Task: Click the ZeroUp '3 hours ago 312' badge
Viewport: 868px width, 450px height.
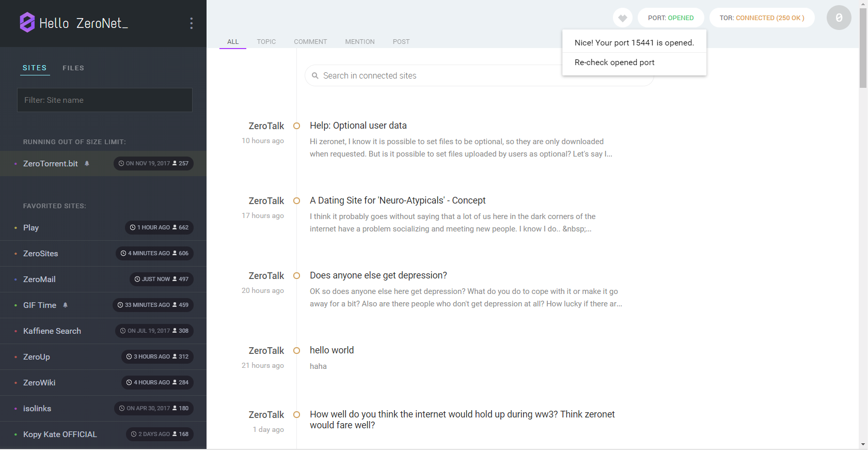Action: pos(157,356)
